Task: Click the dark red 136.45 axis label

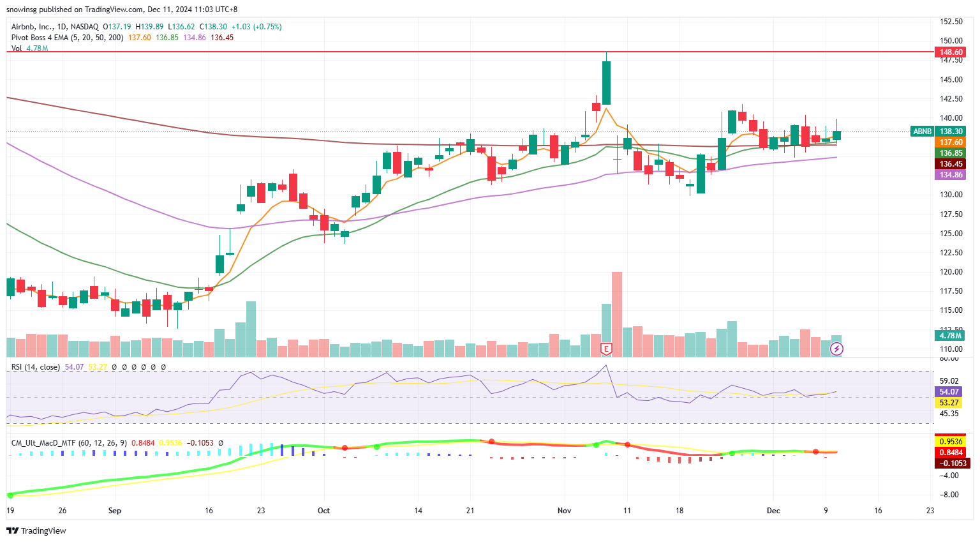Action: [x=951, y=164]
